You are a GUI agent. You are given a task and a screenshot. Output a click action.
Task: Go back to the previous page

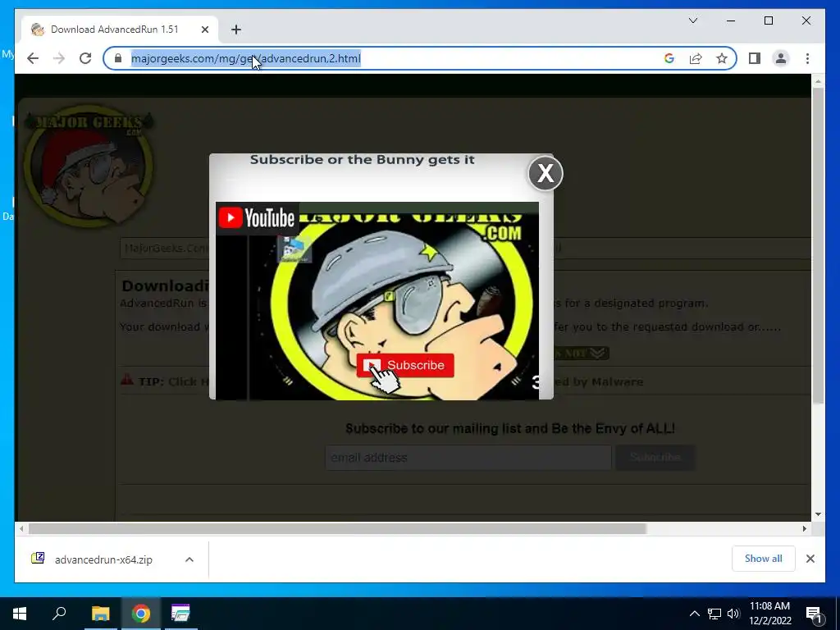(x=33, y=58)
